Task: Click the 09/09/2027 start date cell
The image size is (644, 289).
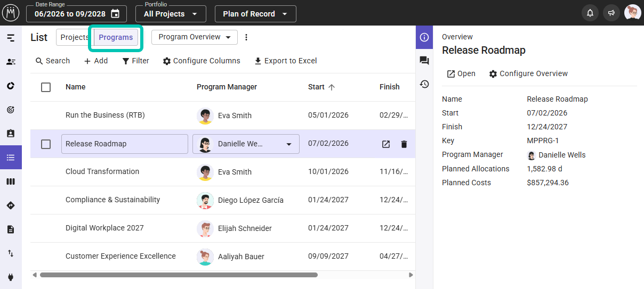Action: 328,257
